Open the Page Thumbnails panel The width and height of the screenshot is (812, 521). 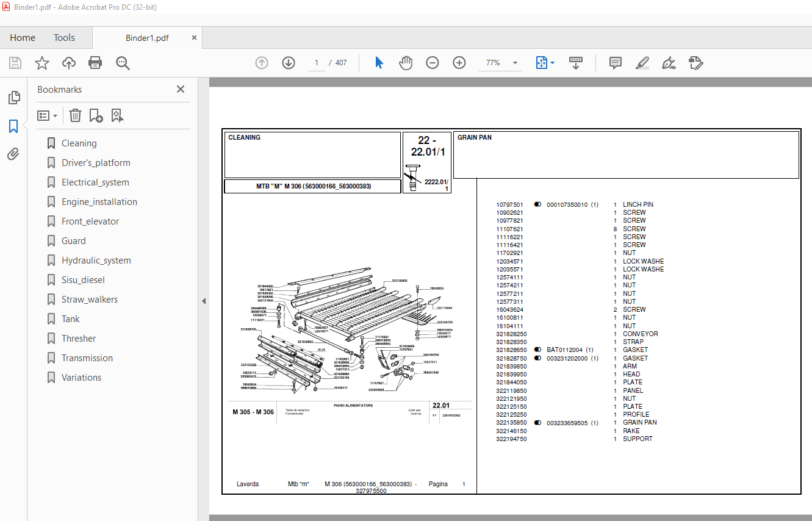click(13, 98)
